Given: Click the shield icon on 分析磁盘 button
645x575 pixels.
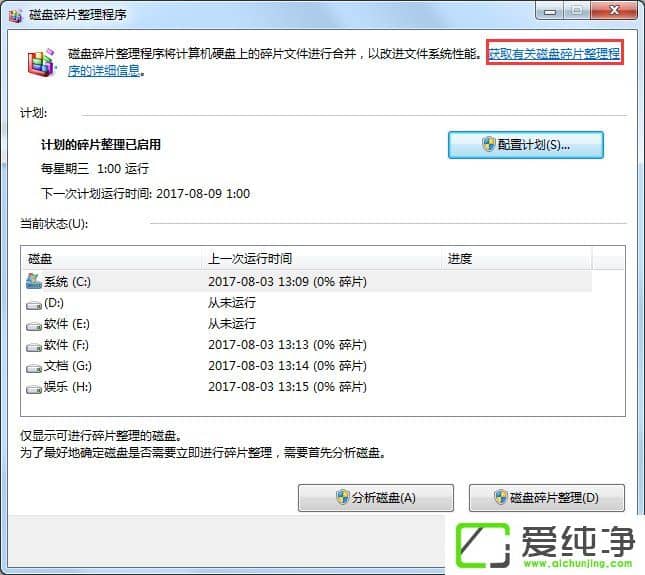Looking at the screenshot, I should tap(342, 497).
